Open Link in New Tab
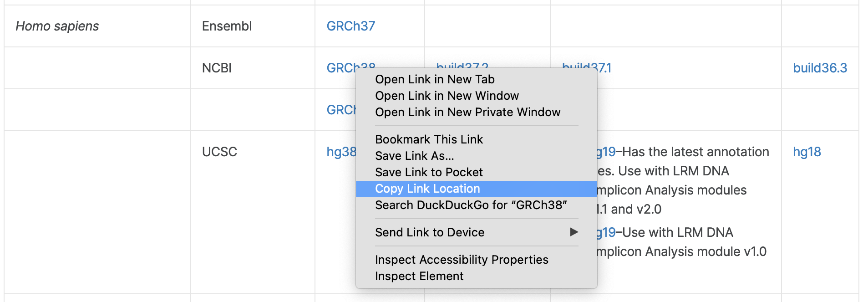This screenshot has width=868, height=302. coord(435,79)
